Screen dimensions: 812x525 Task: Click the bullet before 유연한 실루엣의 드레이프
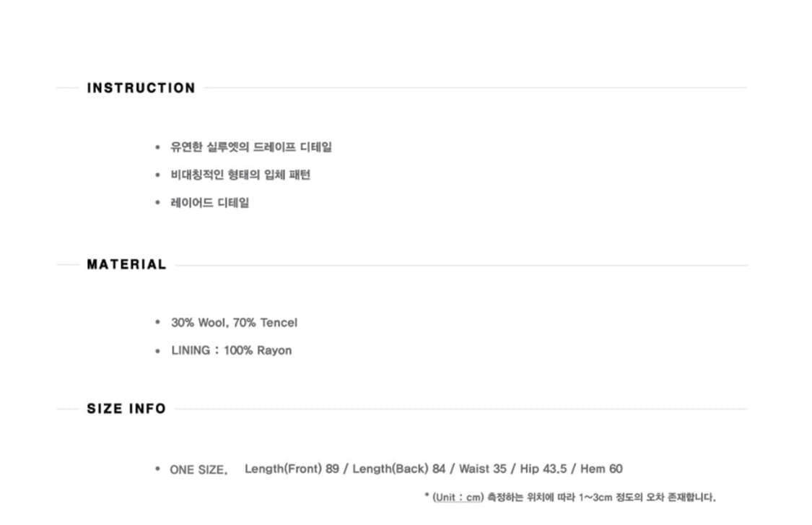157,147
